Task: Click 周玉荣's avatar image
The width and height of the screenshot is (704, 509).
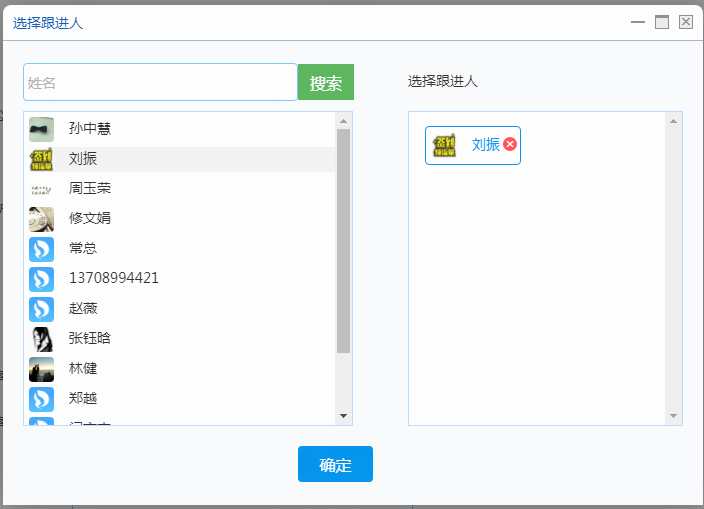Action: [41, 189]
